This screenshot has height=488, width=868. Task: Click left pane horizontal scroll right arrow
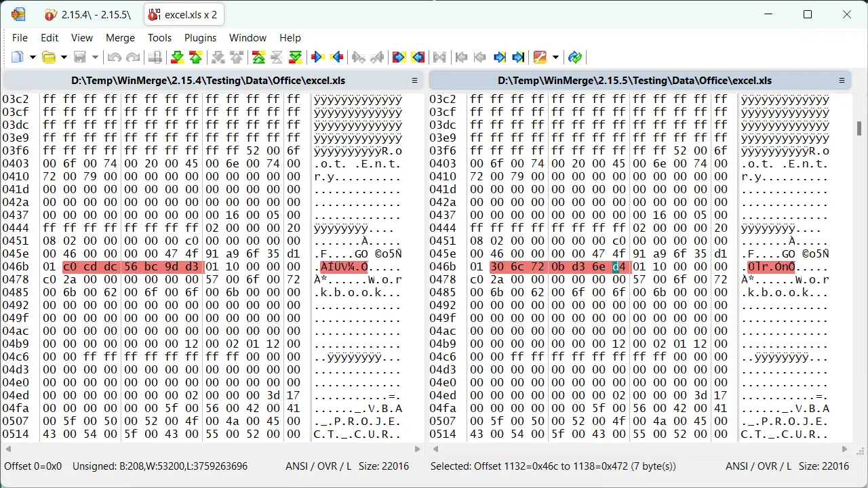point(418,449)
